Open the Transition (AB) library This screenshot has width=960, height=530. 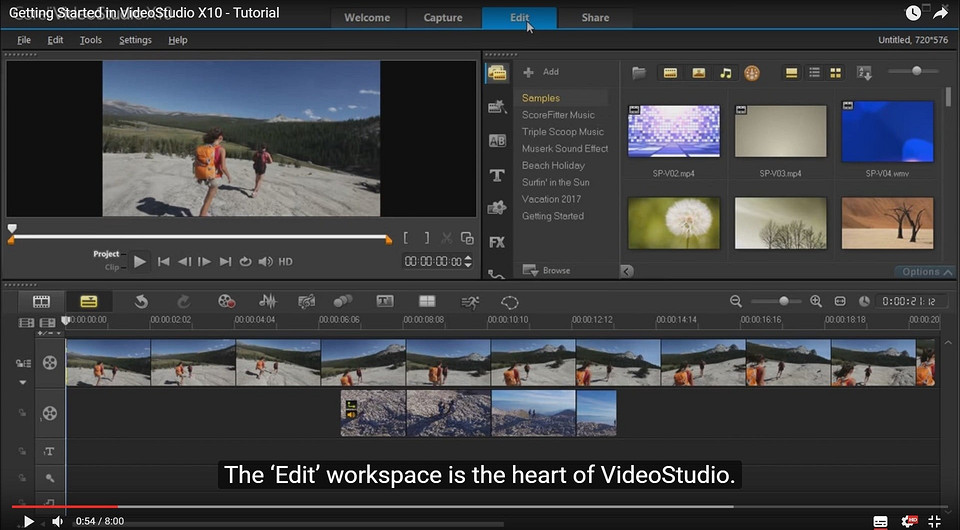pyautogui.click(x=496, y=141)
